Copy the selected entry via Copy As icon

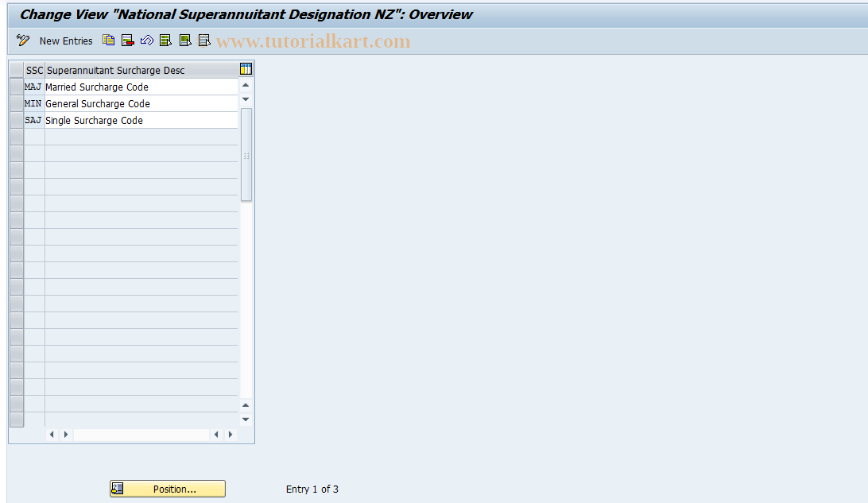[108, 41]
